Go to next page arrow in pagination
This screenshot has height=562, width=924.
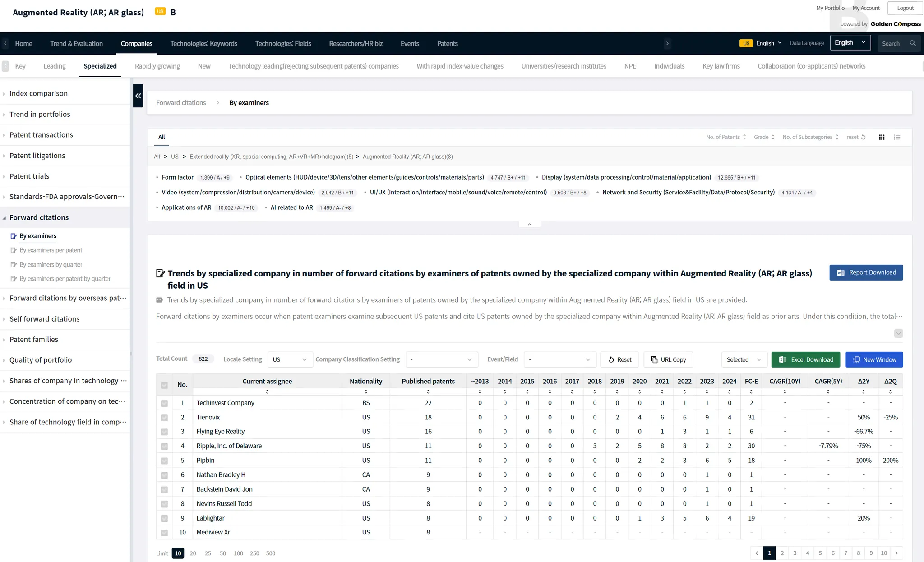pyautogui.click(x=896, y=553)
